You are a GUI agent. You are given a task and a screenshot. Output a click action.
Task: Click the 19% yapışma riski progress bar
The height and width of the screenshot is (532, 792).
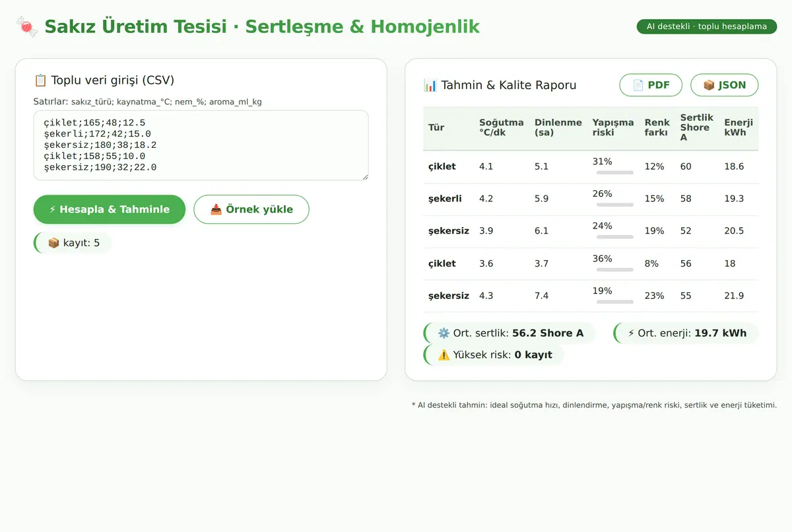click(x=615, y=302)
